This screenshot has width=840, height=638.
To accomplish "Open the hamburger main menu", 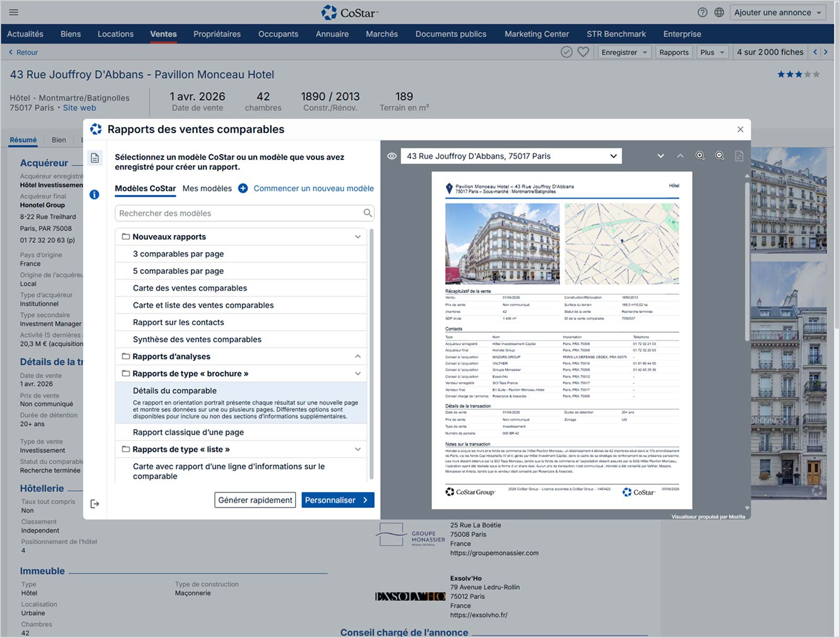I will (x=14, y=12).
